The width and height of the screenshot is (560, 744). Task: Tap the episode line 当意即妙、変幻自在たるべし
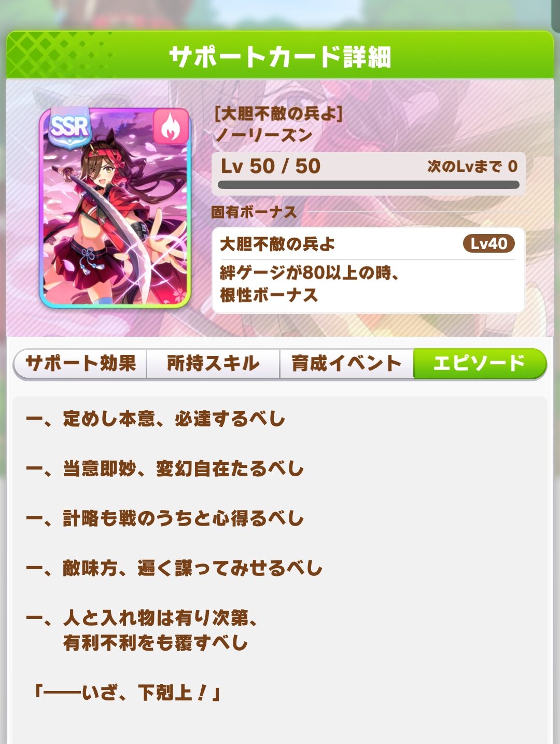click(165, 469)
